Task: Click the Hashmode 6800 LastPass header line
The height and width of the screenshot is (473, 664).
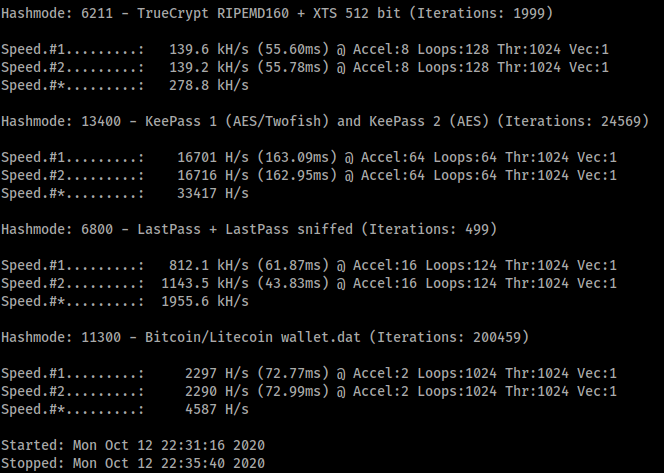Action: (250, 229)
